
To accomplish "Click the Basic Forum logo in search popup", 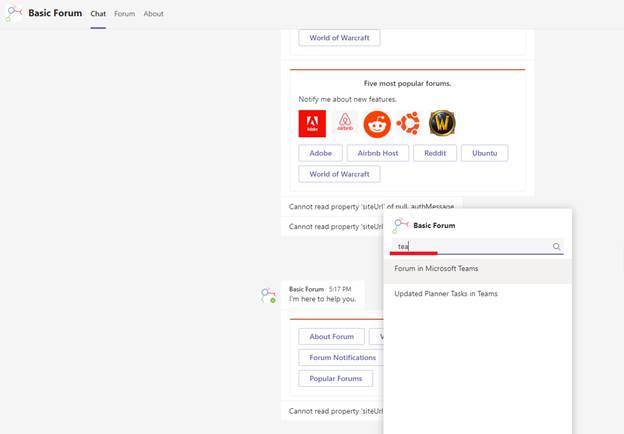I will coord(400,226).
